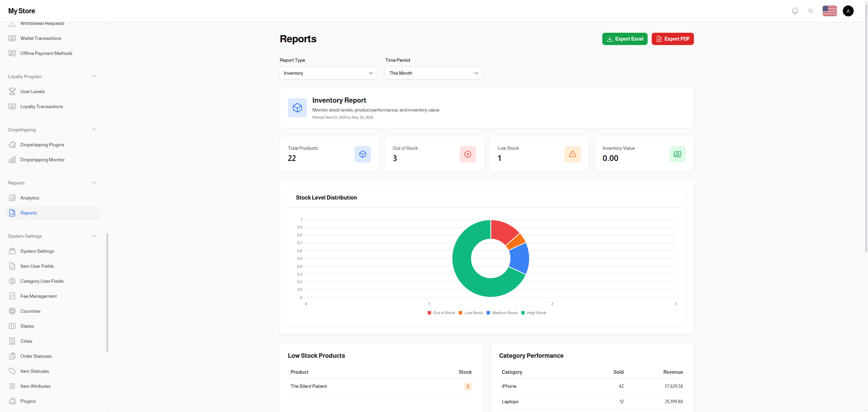Open the Time Period dropdown

click(434, 73)
